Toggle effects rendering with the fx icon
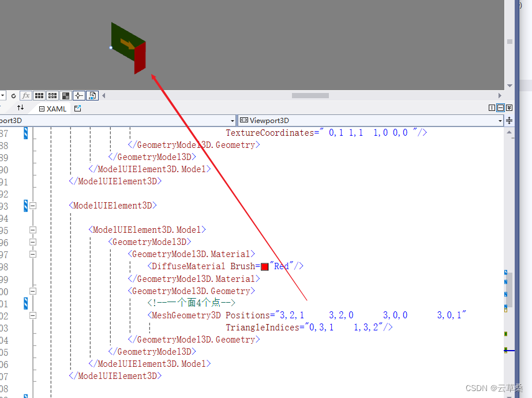 coord(26,95)
